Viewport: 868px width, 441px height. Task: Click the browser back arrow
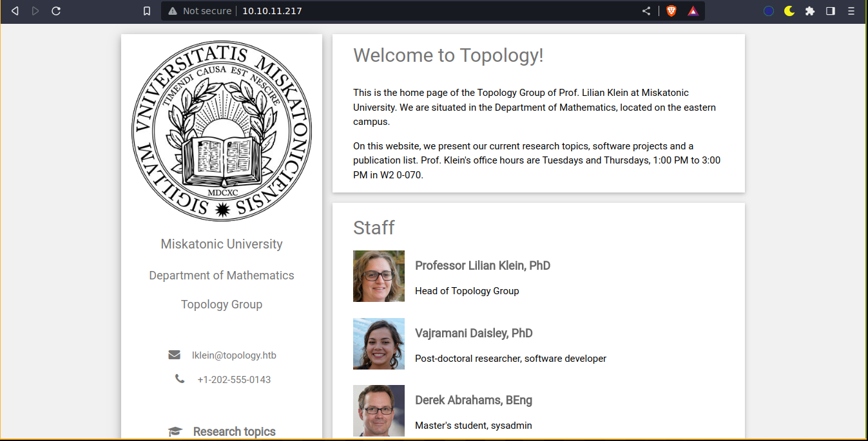(15, 11)
